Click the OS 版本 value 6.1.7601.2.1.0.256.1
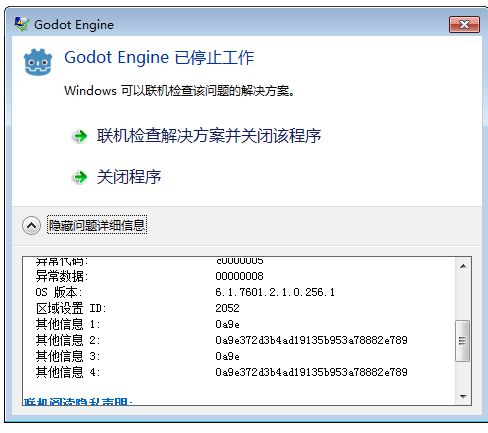This screenshot has width=488, height=433. 275,292
